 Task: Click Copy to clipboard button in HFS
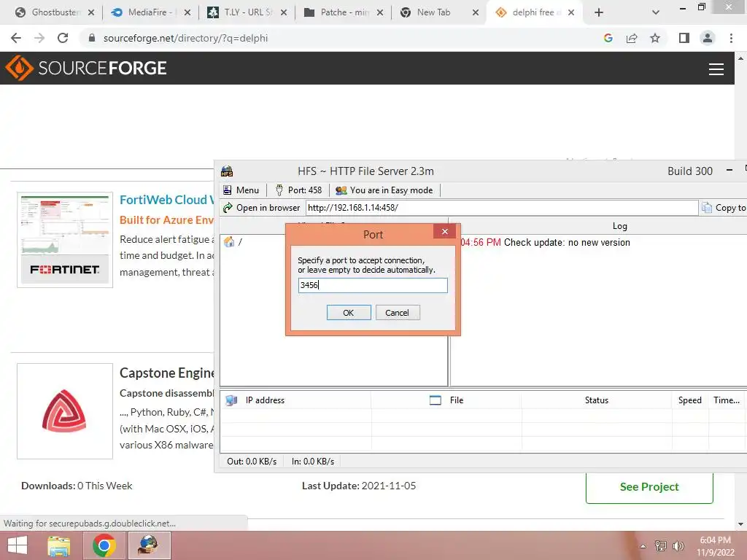[724, 208]
